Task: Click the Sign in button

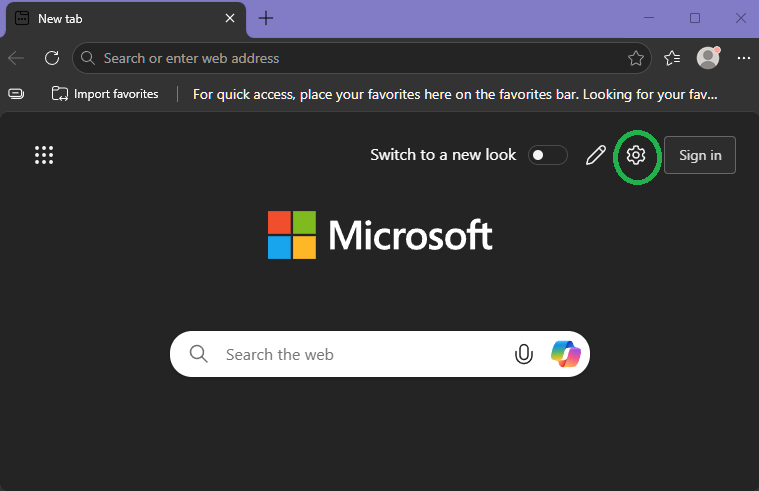Action: click(700, 155)
